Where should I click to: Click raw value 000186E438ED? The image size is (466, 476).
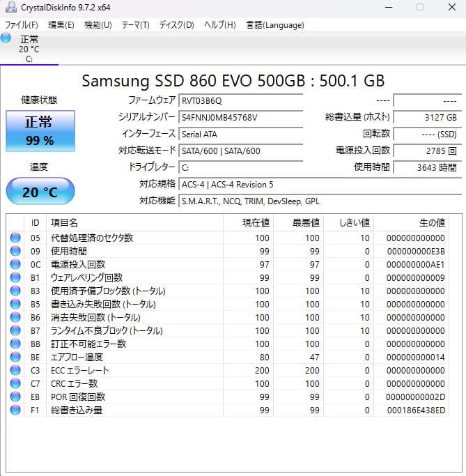point(416,410)
